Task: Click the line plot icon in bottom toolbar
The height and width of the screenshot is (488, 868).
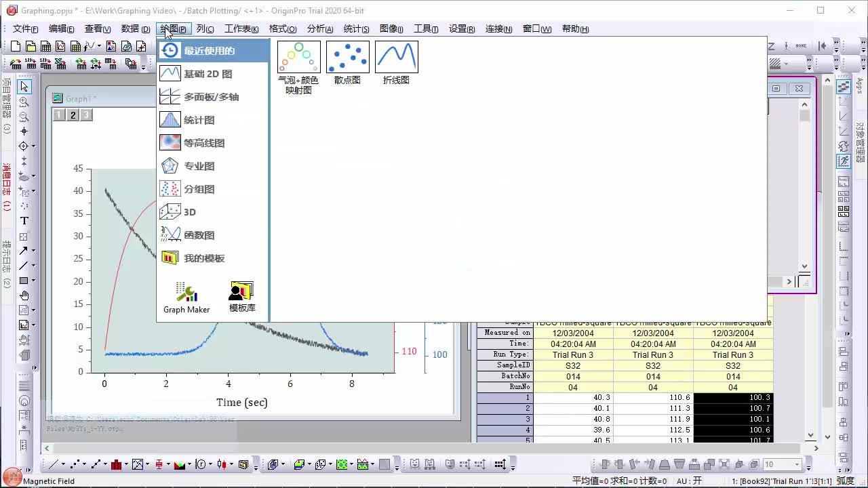Action: (x=53, y=464)
